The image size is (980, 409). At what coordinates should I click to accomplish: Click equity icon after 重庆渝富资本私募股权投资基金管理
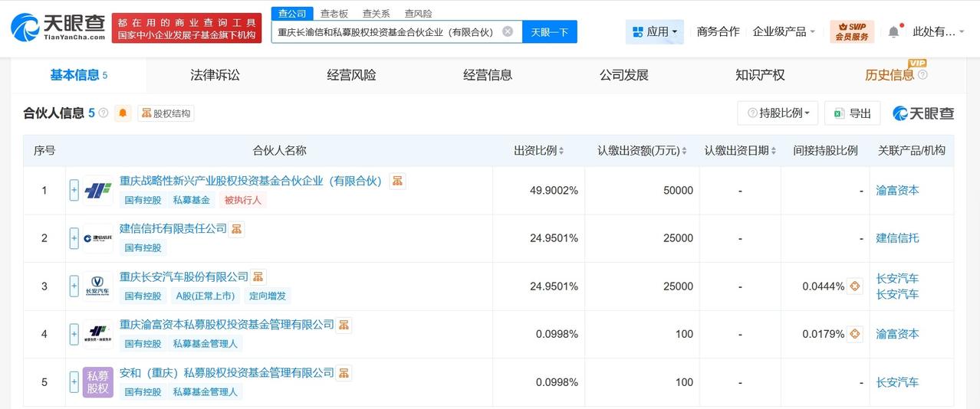coord(344,325)
